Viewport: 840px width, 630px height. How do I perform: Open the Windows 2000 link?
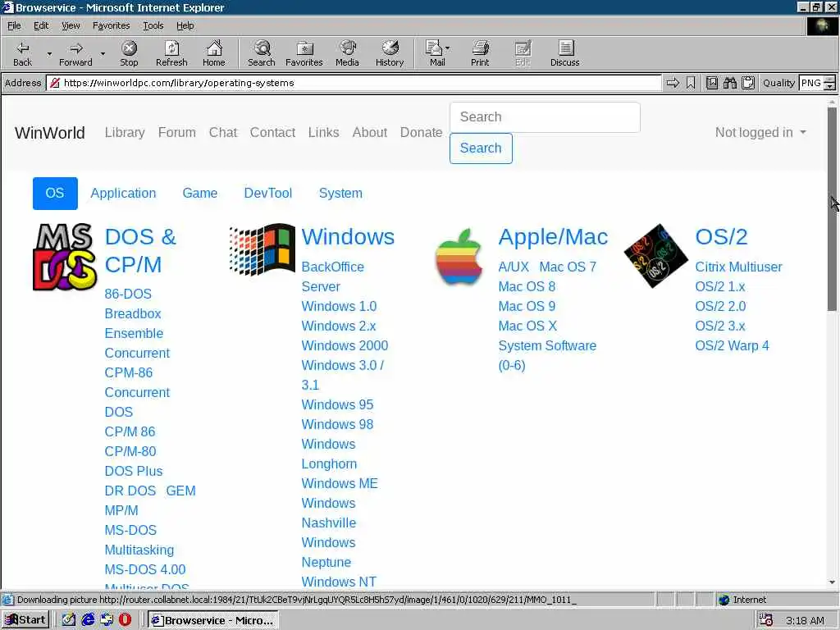(x=345, y=345)
